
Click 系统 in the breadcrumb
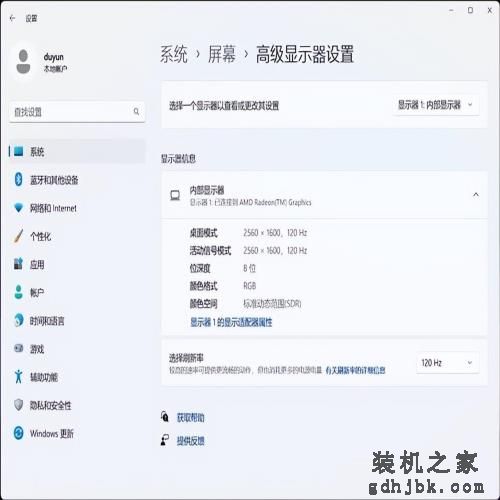point(174,54)
